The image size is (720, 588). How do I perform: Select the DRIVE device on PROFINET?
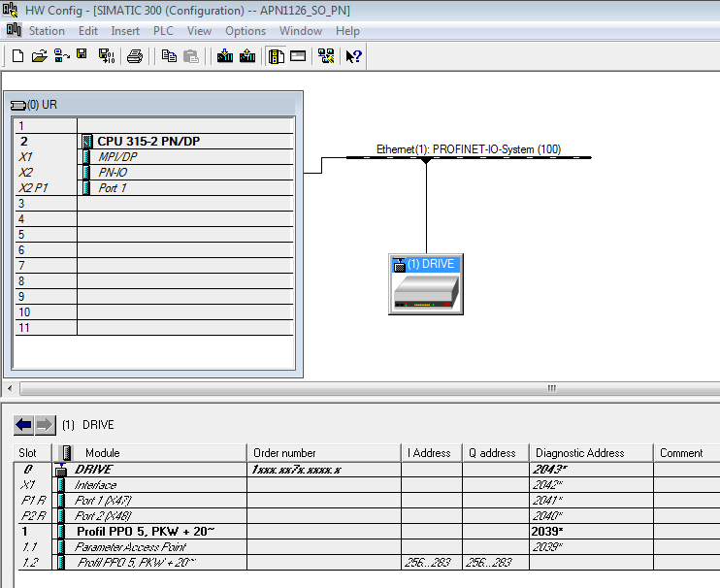(426, 284)
